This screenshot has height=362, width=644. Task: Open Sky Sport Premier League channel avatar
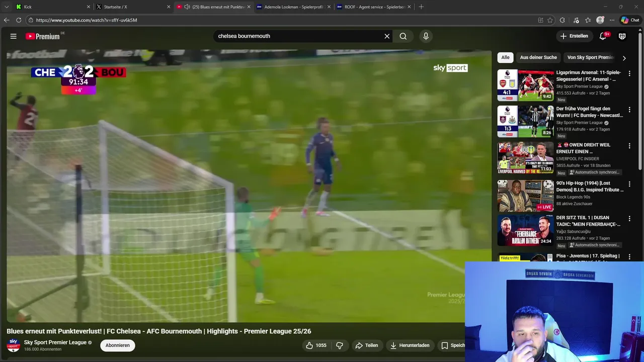(14, 345)
